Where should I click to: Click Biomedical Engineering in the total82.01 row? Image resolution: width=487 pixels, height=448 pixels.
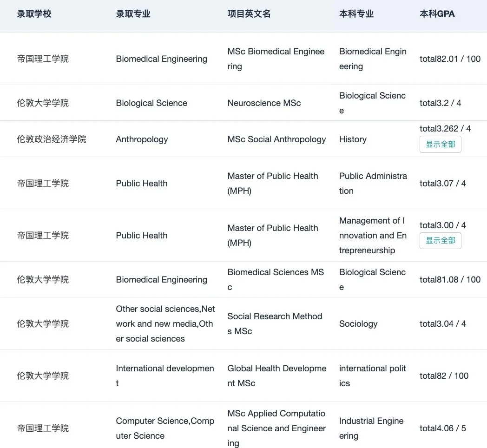(x=162, y=59)
